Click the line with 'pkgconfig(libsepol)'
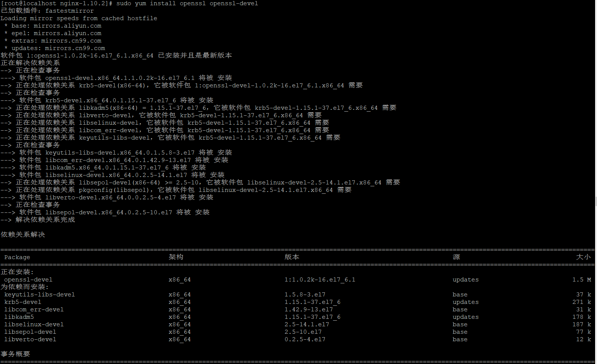Viewport: 597px width, 364px height. point(176,190)
